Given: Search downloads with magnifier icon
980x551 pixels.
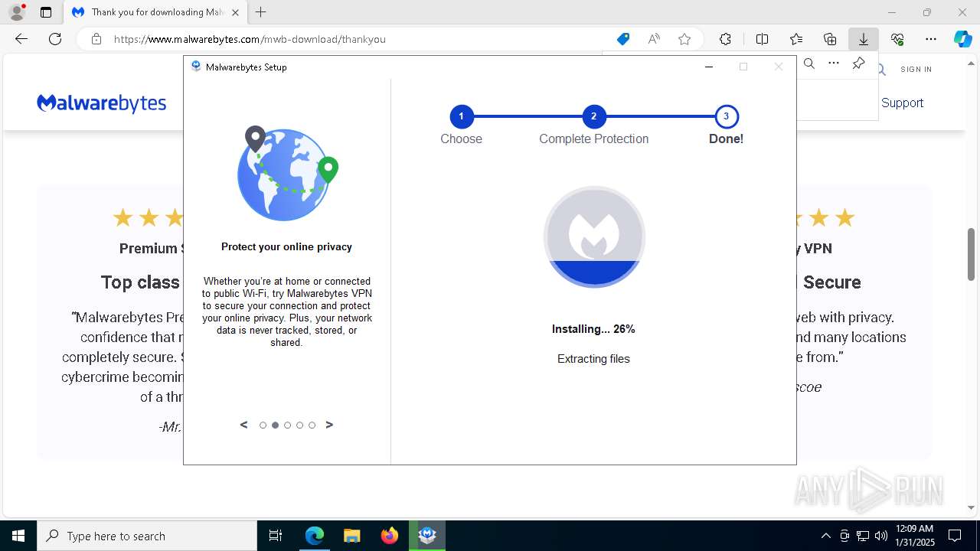Looking at the screenshot, I should (x=809, y=64).
